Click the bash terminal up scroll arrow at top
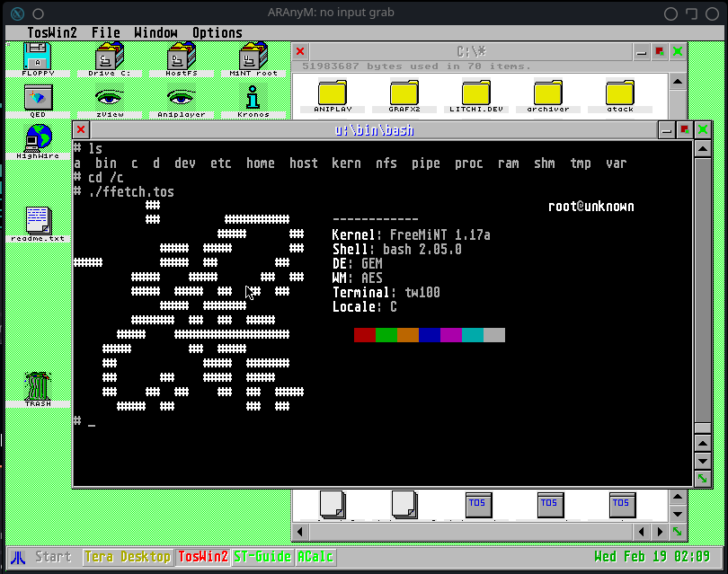This screenshot has height=574, width=728. [x=703, y=149]
